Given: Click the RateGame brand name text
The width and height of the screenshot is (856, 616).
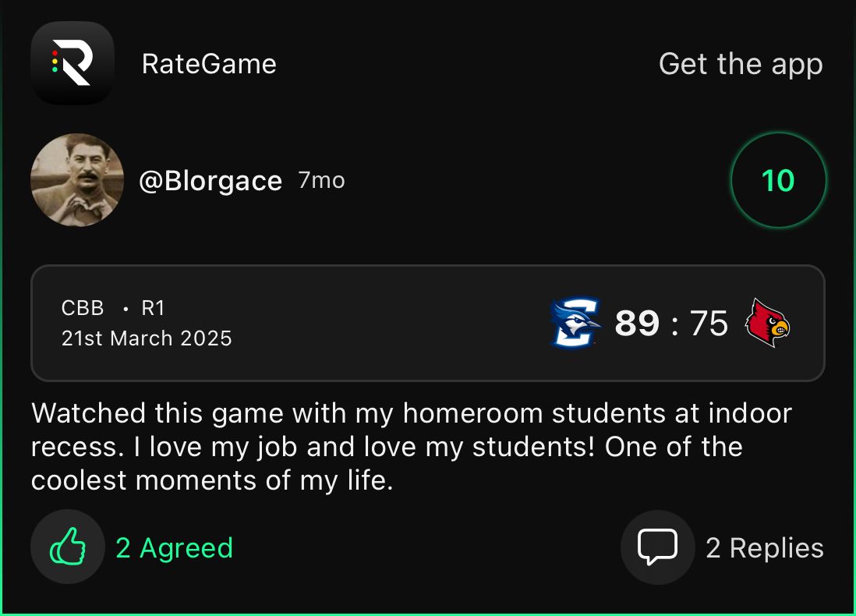Looking at the screenshot, I should (209, 64).
